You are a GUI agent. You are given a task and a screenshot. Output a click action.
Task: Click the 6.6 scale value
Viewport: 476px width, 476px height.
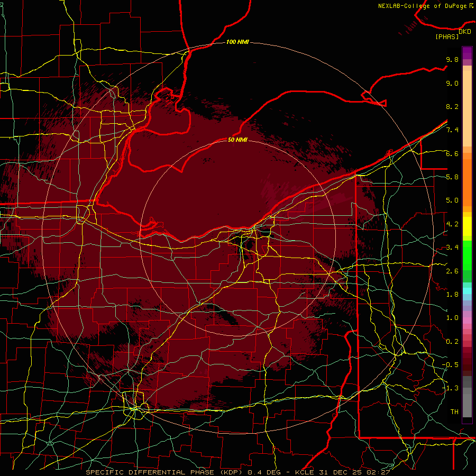click(452, 153)
